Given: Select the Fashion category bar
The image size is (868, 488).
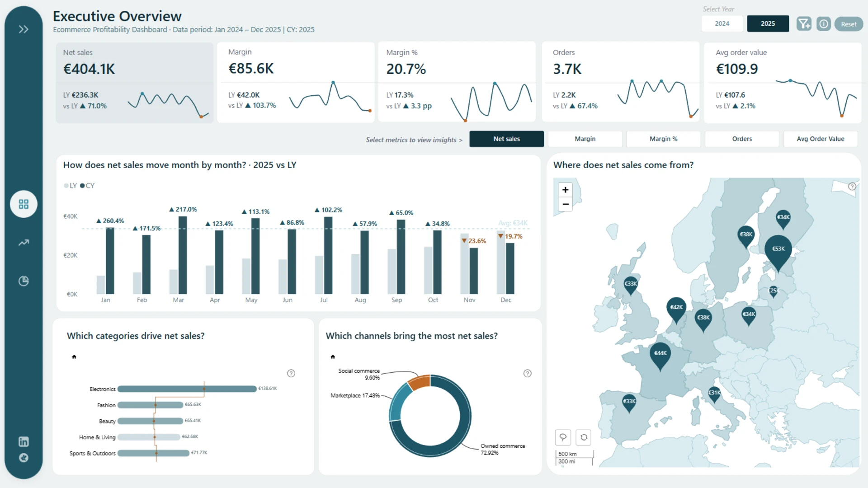Looking at the screenshot, I should (150, 405).
